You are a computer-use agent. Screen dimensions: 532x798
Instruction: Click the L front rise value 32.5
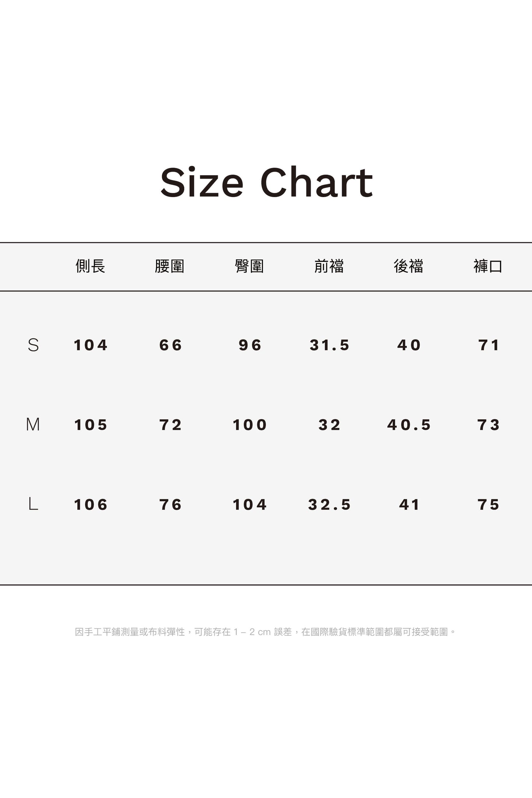click(x=330, y=505)
